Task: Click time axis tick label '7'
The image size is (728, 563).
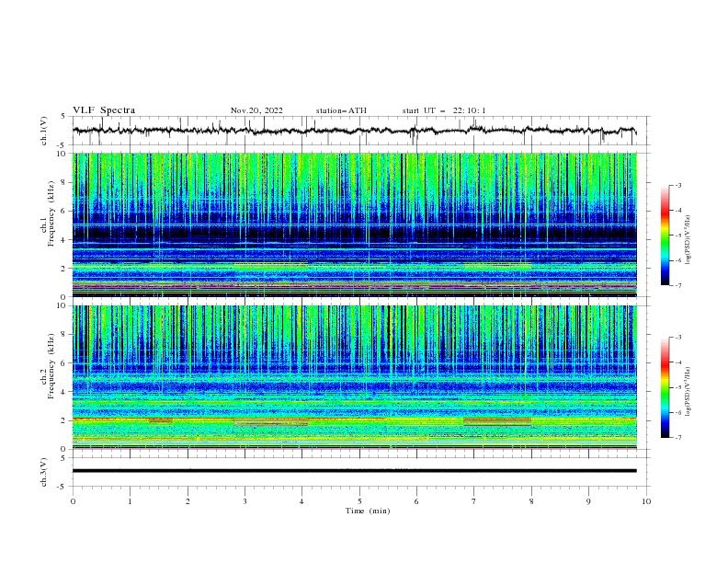Action: pos(474,501)
